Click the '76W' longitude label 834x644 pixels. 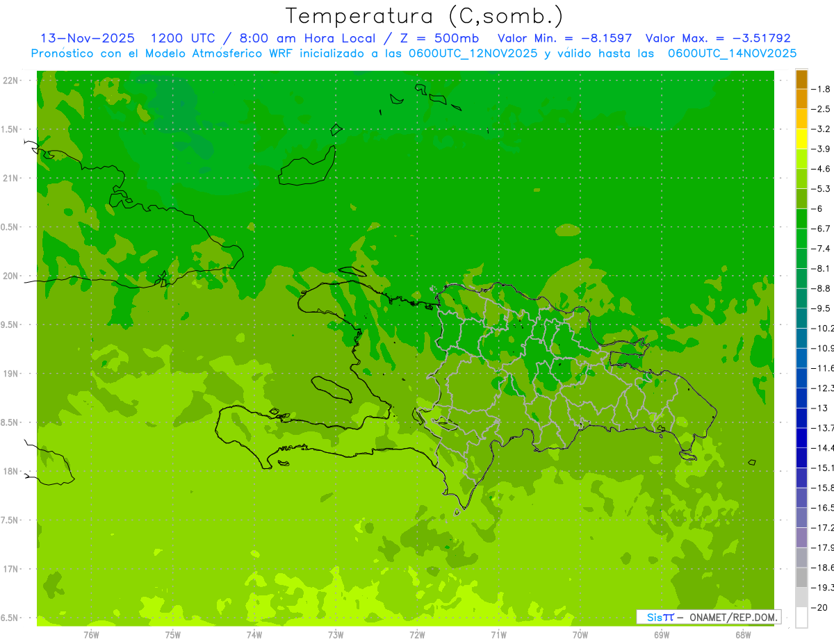tap(91, 635)
